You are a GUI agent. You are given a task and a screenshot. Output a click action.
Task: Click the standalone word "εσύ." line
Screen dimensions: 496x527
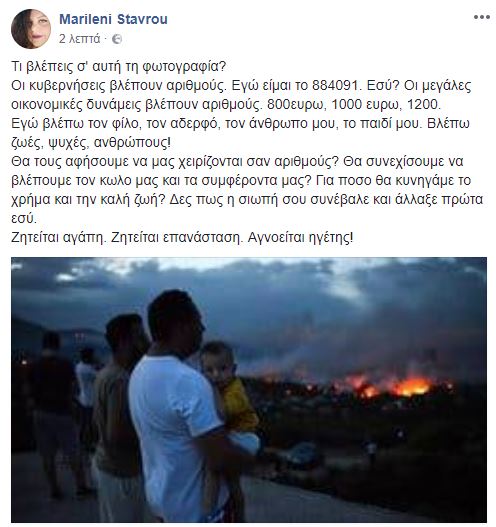click(x=24, y=219)
